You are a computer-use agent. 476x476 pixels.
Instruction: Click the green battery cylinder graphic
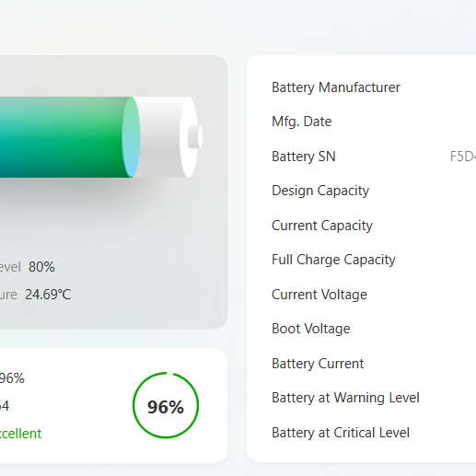[66, 137]
